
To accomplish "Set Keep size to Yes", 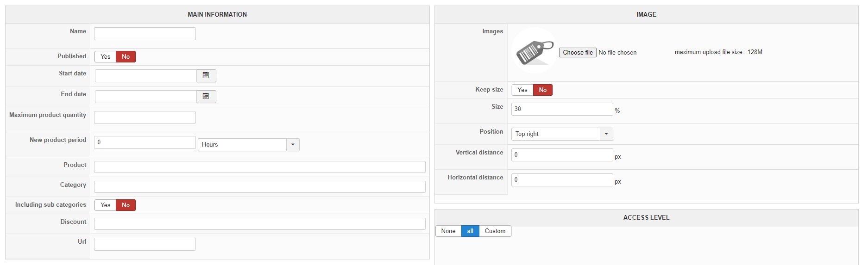I will click(522, 90).
